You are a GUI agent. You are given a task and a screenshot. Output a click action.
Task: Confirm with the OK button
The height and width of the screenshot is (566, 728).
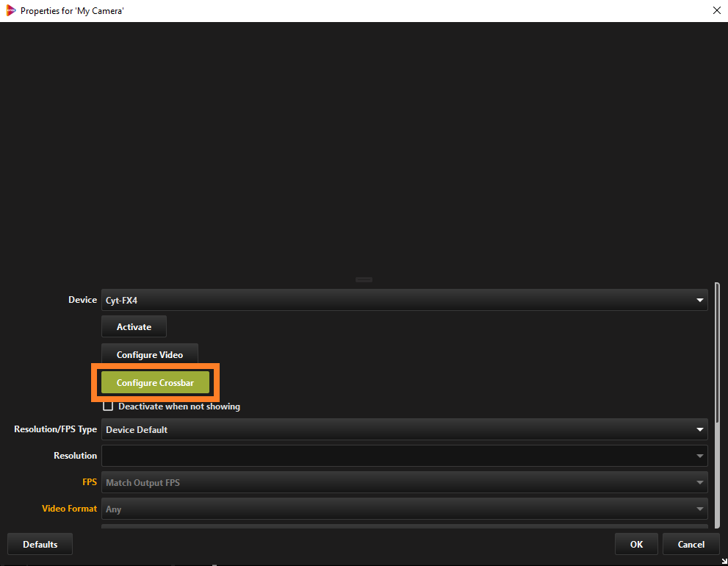click(636, 544)
